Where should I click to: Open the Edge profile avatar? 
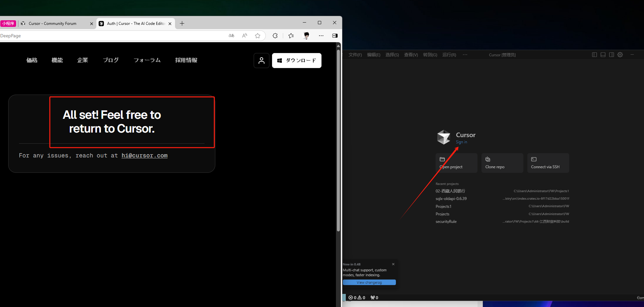(306, 36)
